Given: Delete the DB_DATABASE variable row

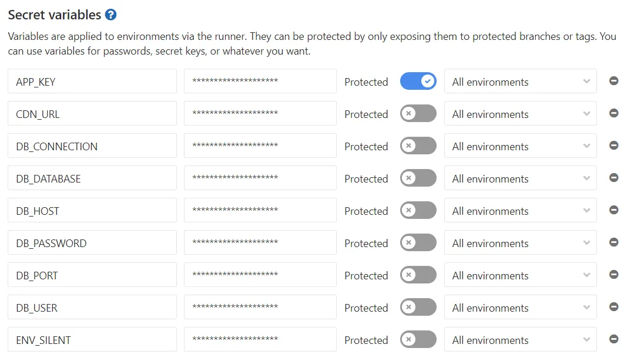Looking at the screenshot, I should [613, 178].
